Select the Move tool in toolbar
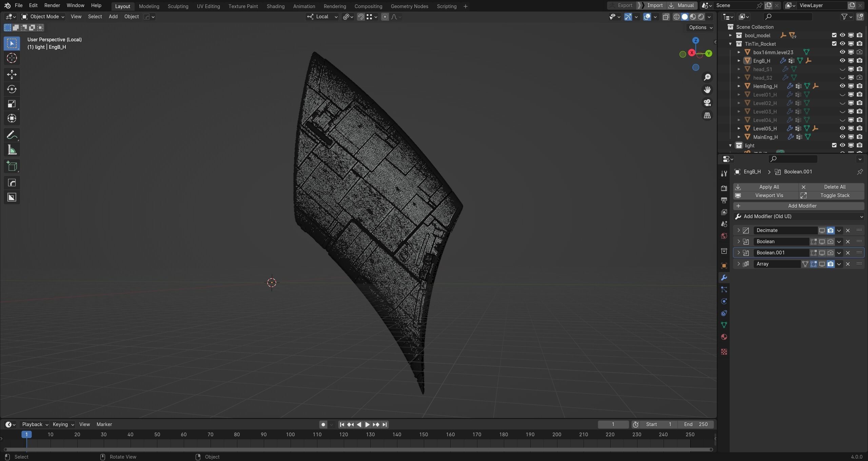 12,74
